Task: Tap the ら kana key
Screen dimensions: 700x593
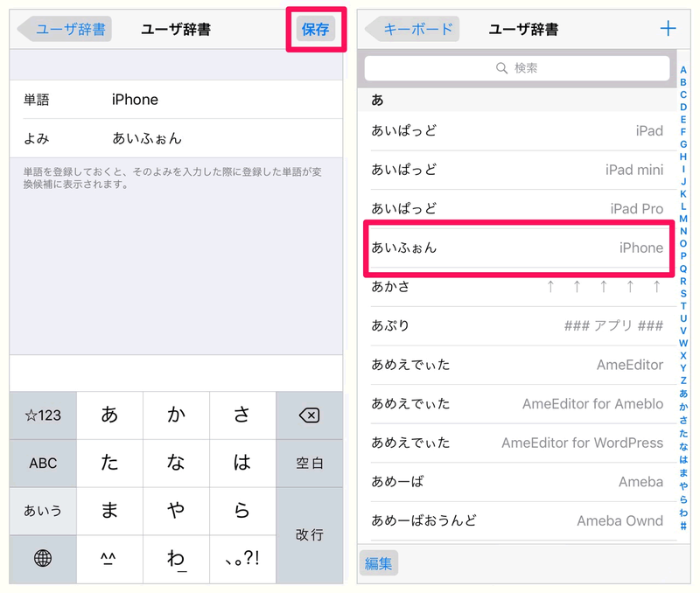Action: (242, 511)
